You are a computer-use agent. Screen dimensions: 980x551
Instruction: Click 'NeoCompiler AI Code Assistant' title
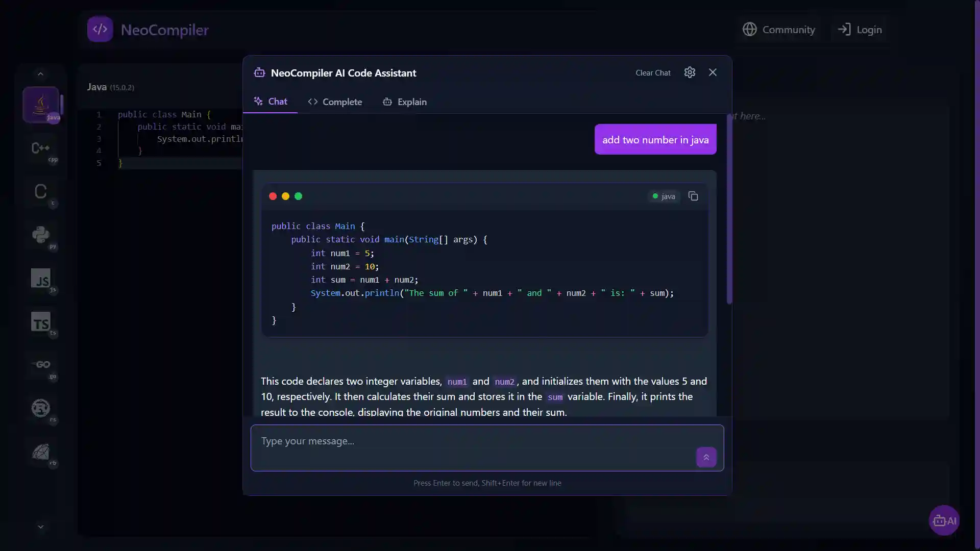click(x=344, y=73)
